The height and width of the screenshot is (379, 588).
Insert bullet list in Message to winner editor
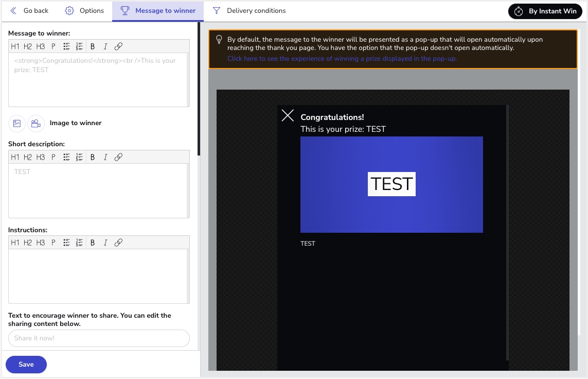66,46
